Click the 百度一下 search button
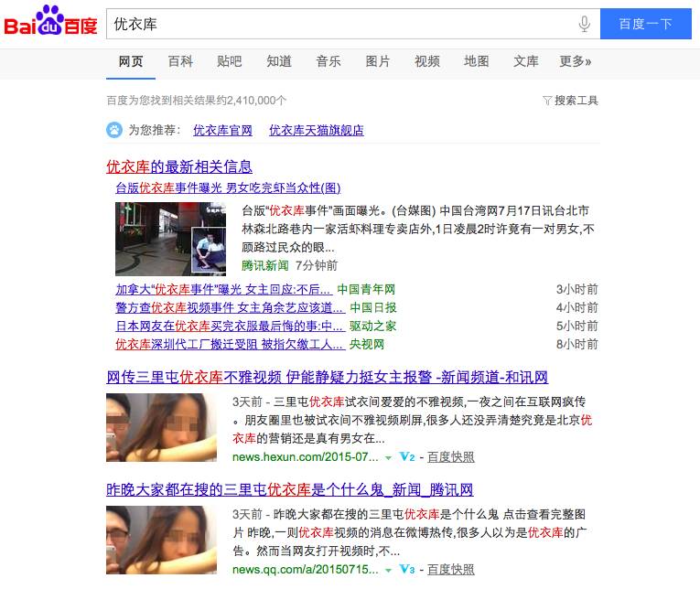 tap(645, 24)
